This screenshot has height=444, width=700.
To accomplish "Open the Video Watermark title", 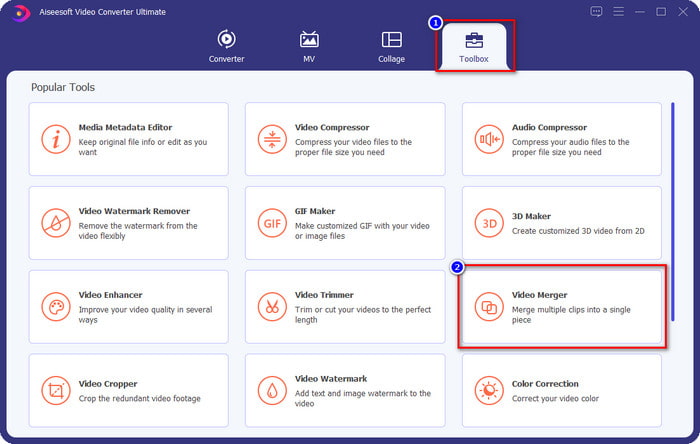I will [x=331, y=379].
